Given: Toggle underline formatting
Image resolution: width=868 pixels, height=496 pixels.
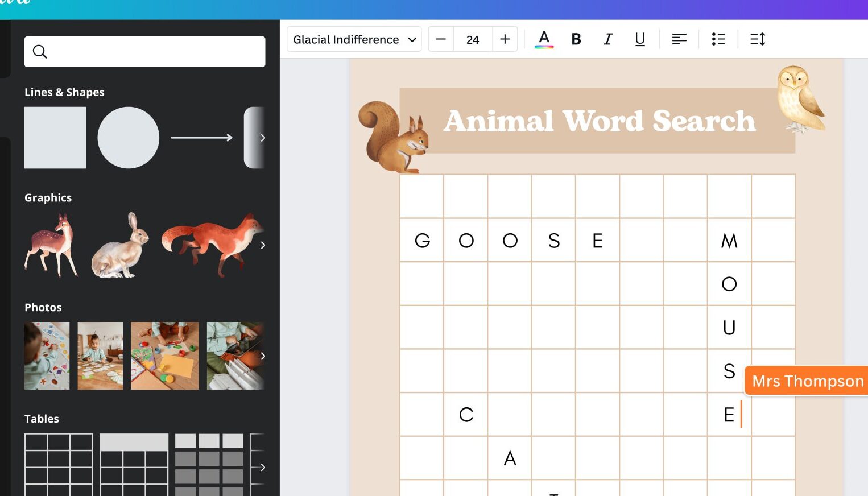Looking at the screenshot, I should tap(640, 39).
